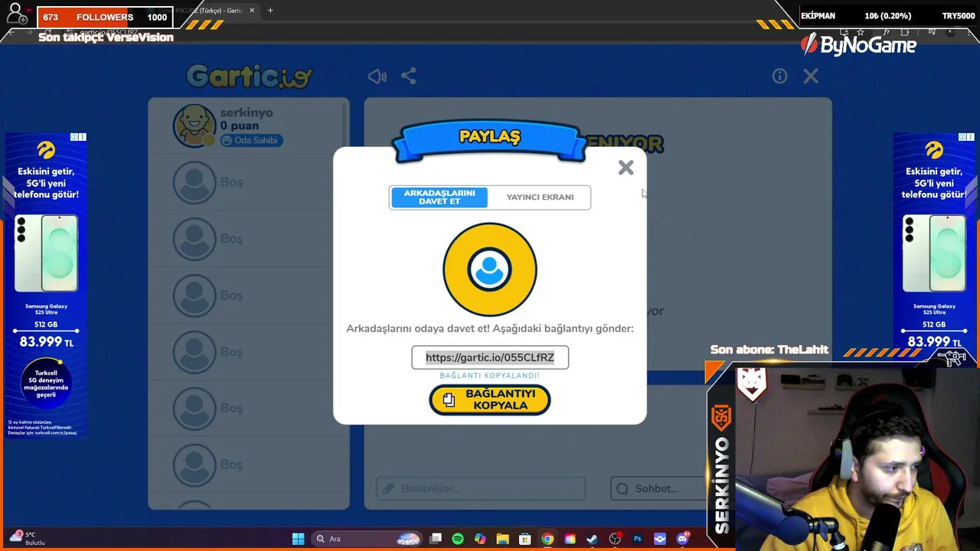Select the Arkadaşlarını Davet Et tab

[439, 197]
